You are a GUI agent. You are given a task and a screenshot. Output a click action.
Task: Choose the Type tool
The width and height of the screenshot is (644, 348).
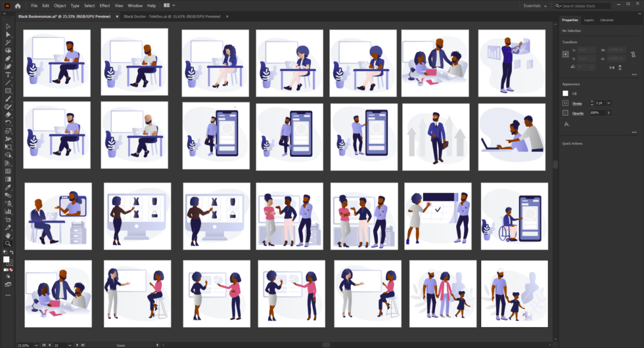pos(8,74)
